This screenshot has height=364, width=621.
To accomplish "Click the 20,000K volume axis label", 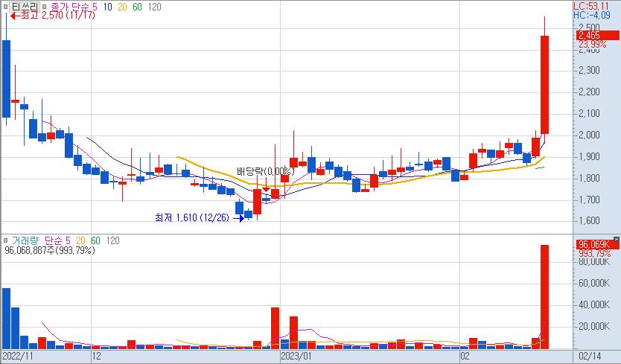I will [x=594, y=326].
